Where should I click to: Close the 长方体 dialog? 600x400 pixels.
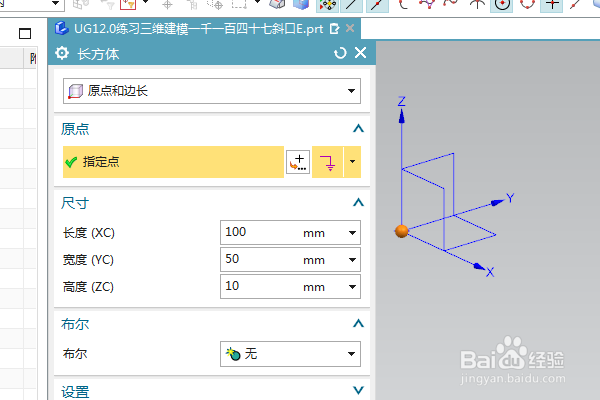coord(360,53)
